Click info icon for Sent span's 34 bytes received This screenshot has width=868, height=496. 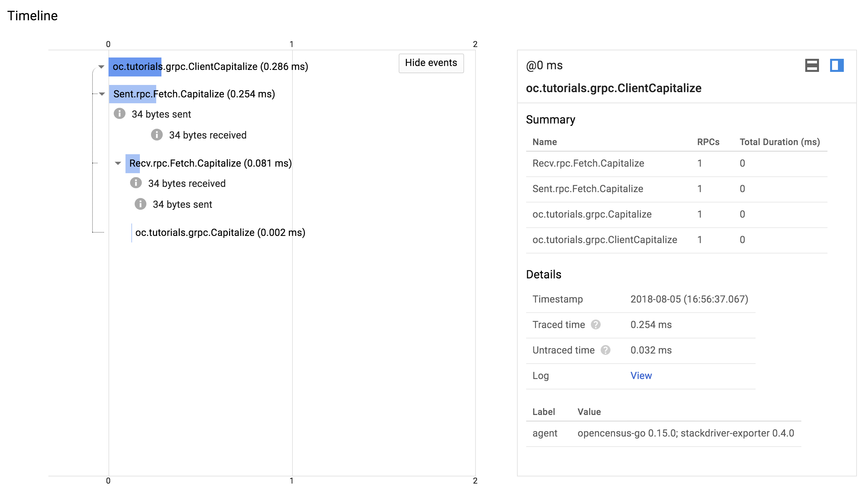(157, 135)
